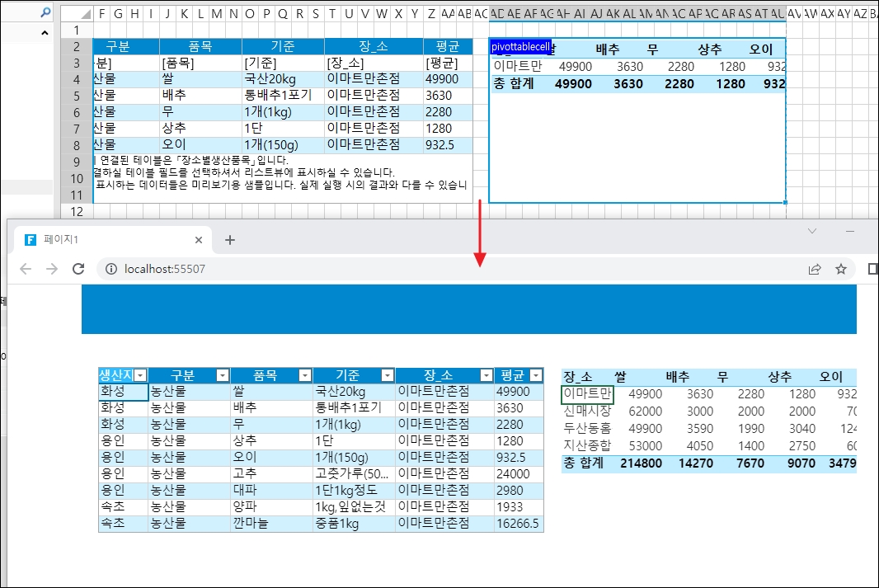Click the browser forward arrow
The width and height of the screenshot is (879, 588).
pos(52,269)
